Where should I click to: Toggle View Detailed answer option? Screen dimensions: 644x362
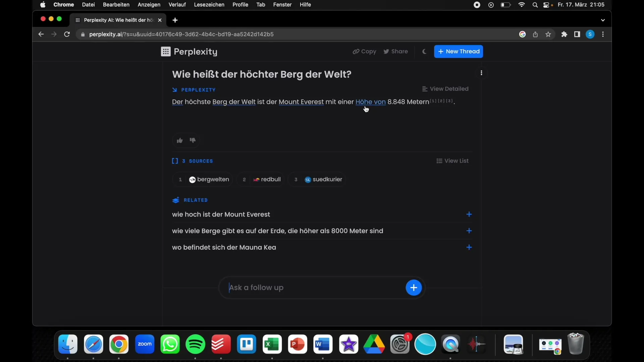tap(445, 88)
